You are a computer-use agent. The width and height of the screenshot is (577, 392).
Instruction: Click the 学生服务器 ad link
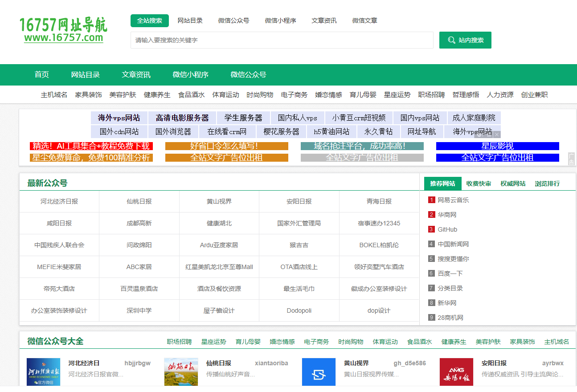tap(243, 118)
